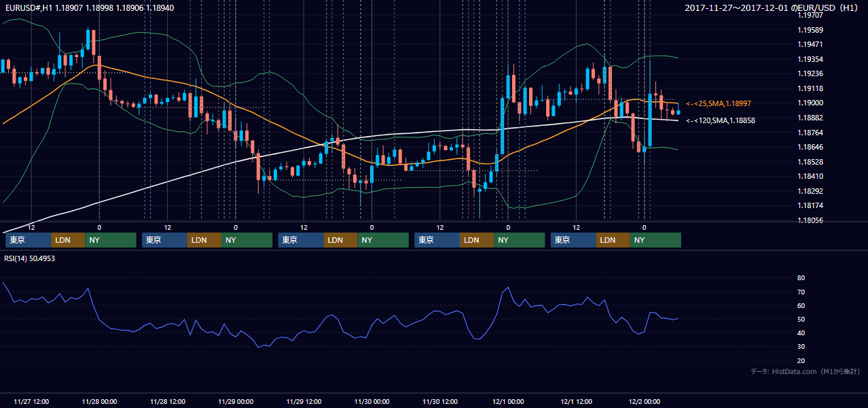Click the RSI scale value 60

tap(801, 305)
